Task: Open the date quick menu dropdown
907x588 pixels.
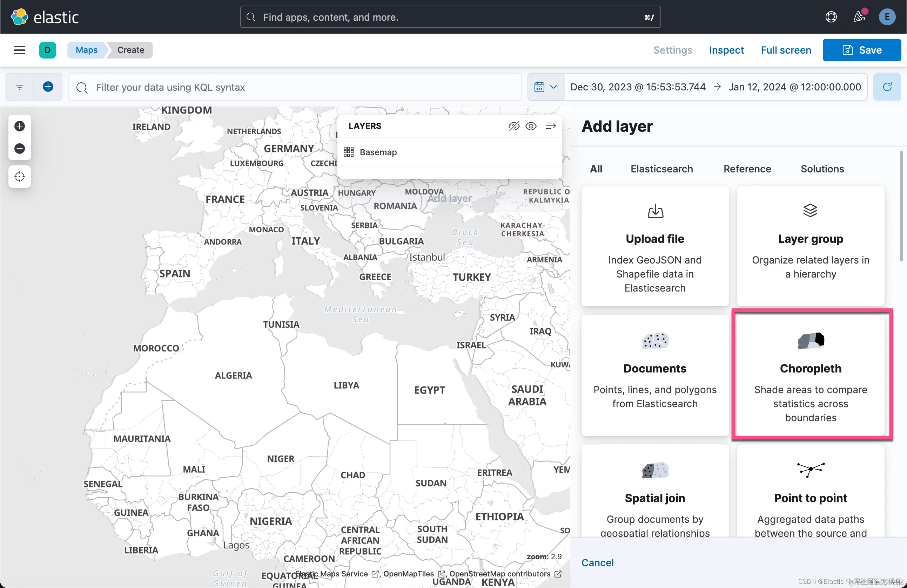Action: pos(546,87)
